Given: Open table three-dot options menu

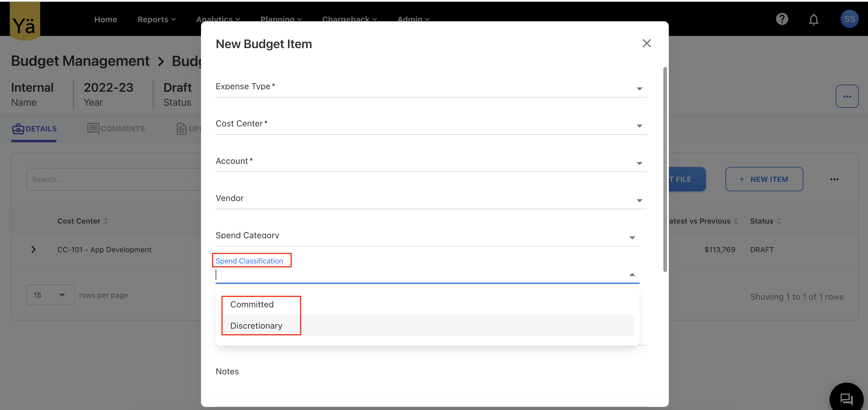Looking at the screenshot, I should click(x=834, y=179).
